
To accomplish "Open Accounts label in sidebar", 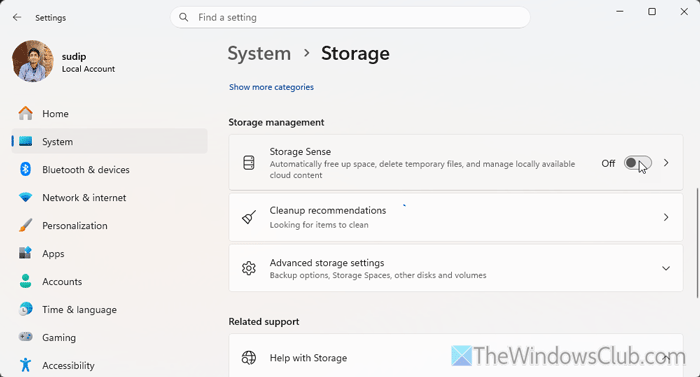I will (62, 281).
